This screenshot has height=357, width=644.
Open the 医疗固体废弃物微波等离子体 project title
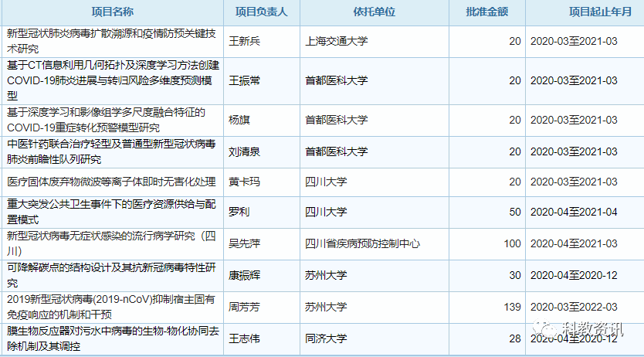click(x=111, y=182)
